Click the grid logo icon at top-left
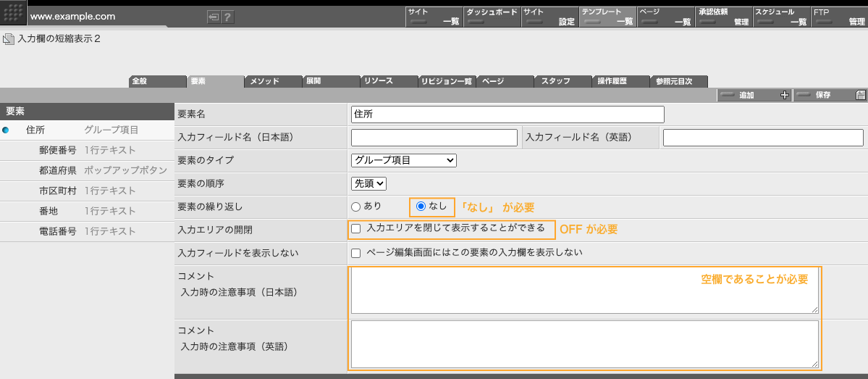Screen dimensions: 868x379 coord(14,14)
